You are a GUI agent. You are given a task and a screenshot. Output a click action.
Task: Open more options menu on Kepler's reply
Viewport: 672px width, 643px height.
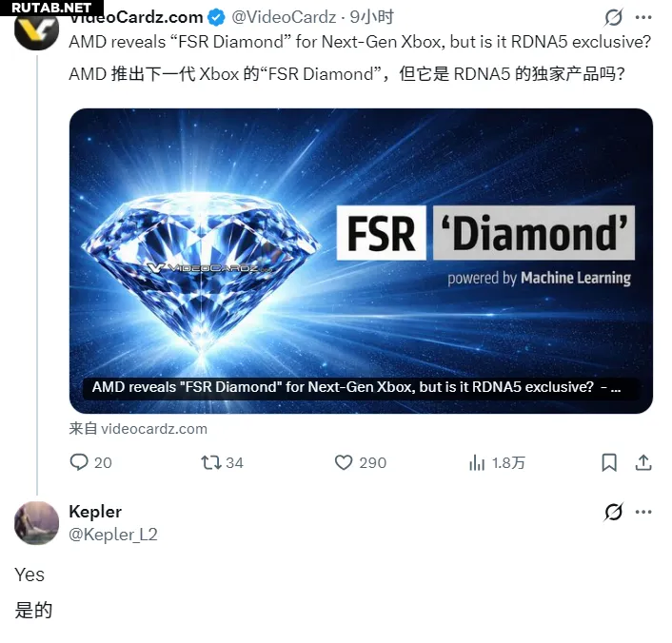tap(643, 512)
